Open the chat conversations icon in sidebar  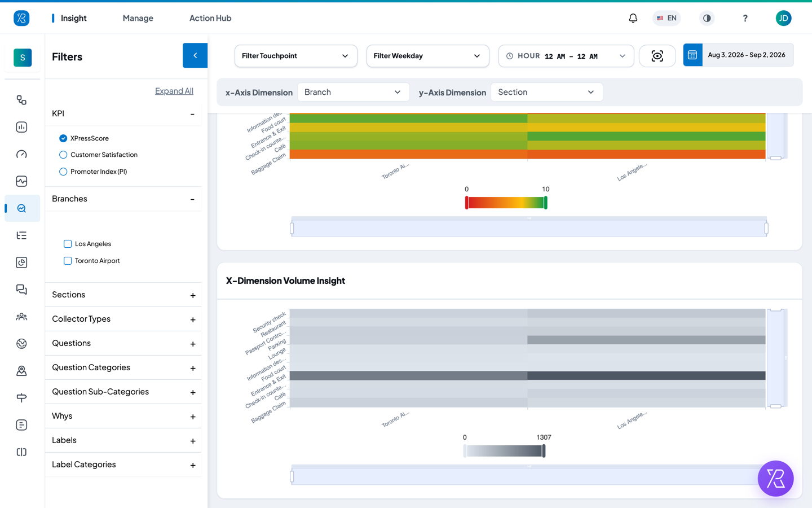click(21, 290)
